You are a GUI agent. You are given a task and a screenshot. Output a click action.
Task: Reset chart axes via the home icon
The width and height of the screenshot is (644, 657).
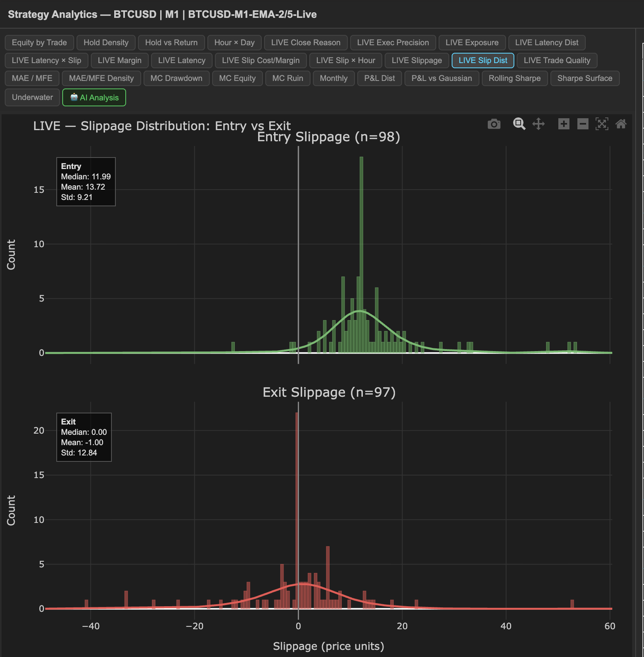tap(621, 124)
